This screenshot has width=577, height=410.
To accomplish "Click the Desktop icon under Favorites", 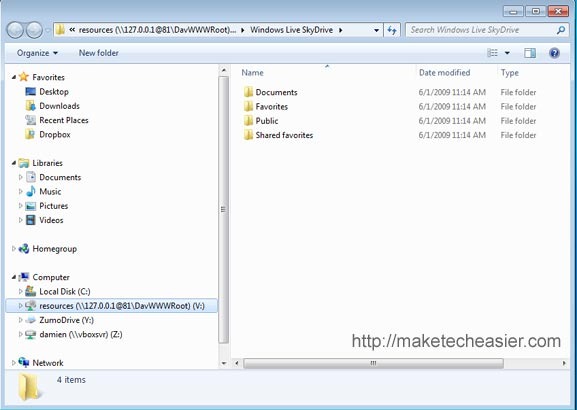I will coord(31,92).
